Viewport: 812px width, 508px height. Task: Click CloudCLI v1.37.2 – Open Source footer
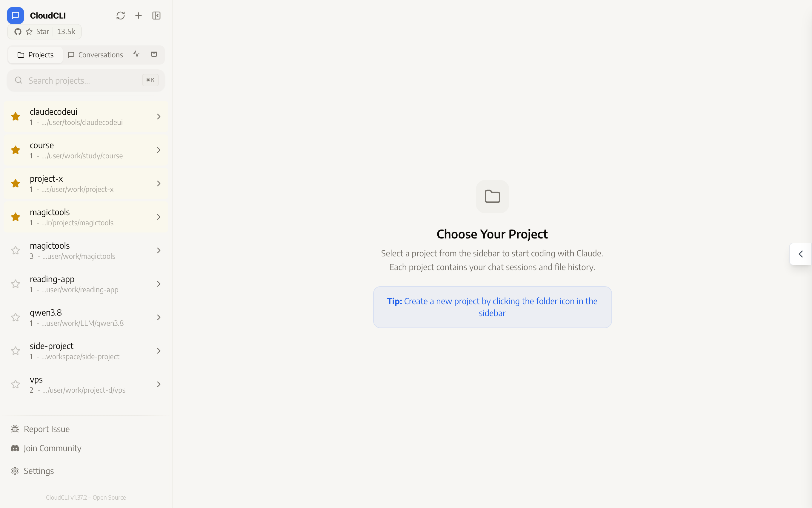(86, 498)
